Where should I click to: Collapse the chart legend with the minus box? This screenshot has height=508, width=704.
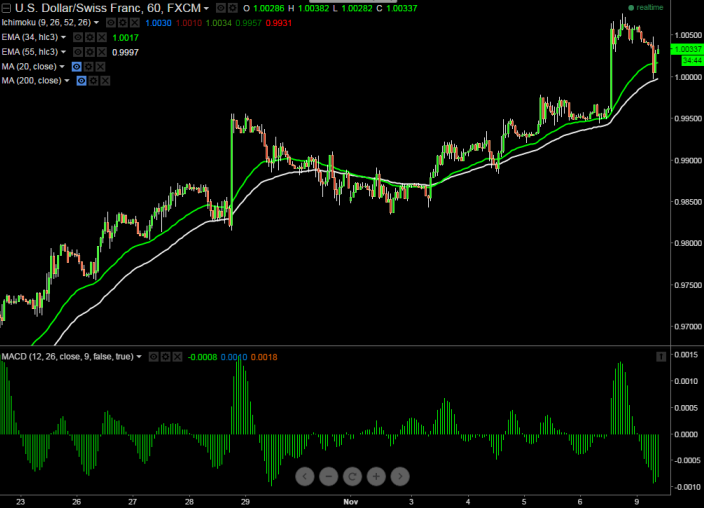[6, 8]
